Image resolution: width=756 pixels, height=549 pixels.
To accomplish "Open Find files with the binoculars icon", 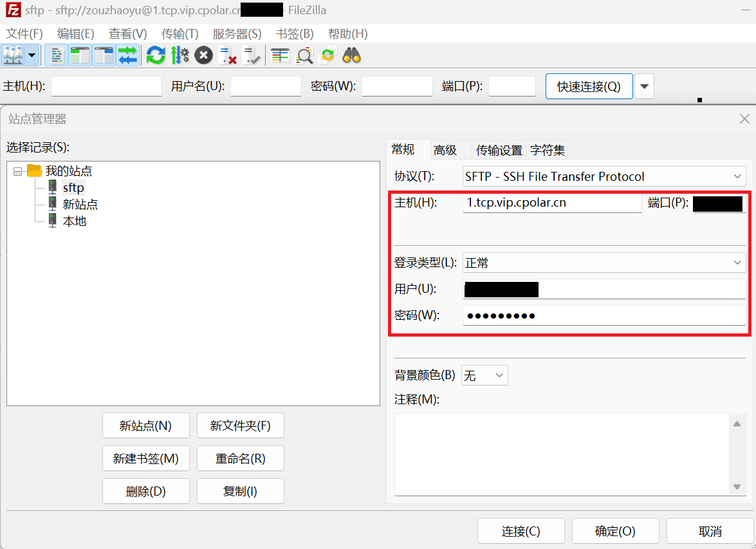I will [351, 55].
